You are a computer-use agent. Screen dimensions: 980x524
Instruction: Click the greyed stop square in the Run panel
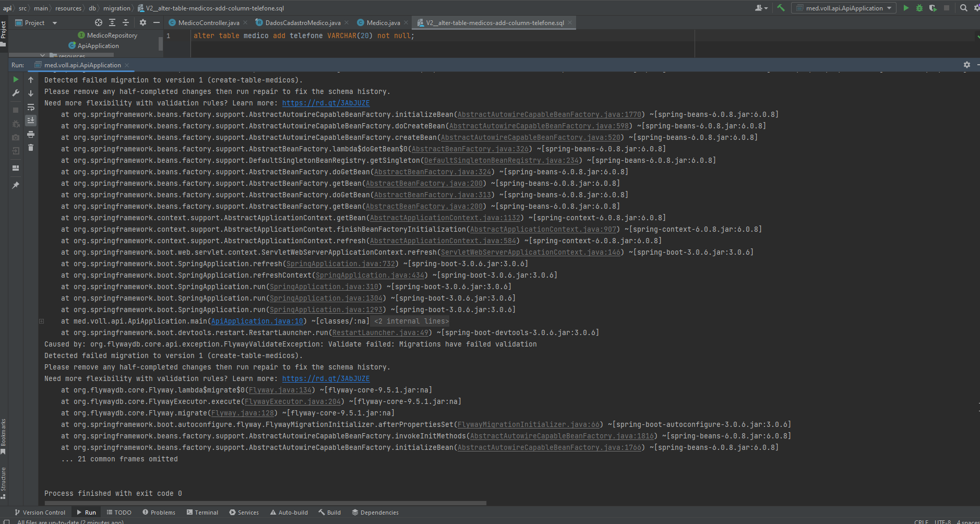click(16, 110)
